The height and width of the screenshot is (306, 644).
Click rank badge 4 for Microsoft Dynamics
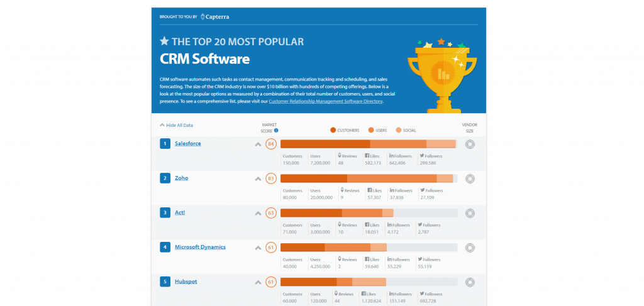click(x=165, y=247)
